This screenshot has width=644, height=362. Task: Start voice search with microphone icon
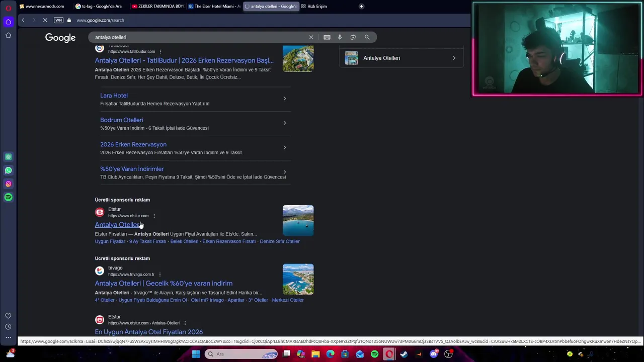click(340, 37)
